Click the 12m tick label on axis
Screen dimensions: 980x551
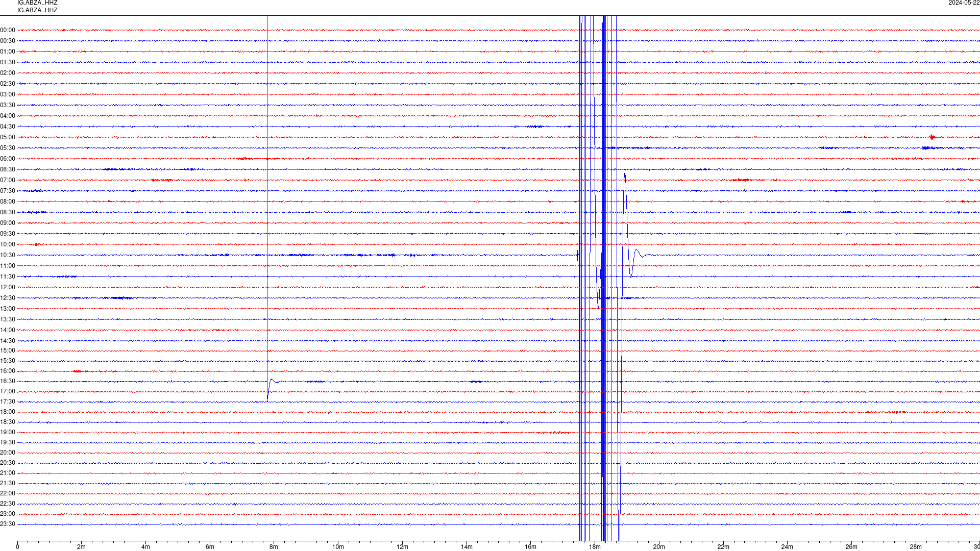point(402,547)
